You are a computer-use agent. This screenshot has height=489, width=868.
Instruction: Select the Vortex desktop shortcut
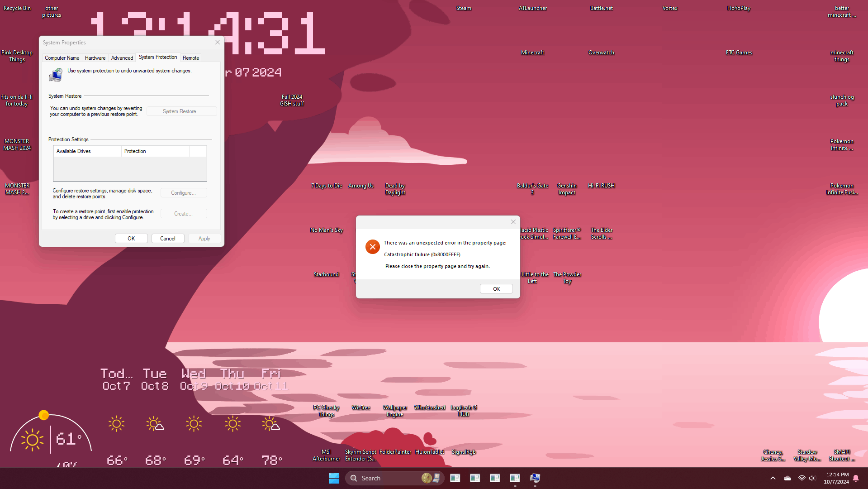(x=670, y=8)
